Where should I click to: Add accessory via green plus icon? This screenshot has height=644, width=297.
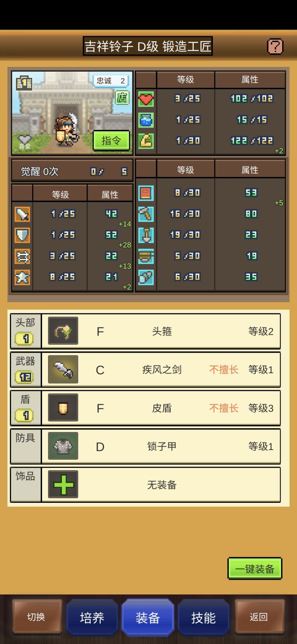tap(63, 484)
